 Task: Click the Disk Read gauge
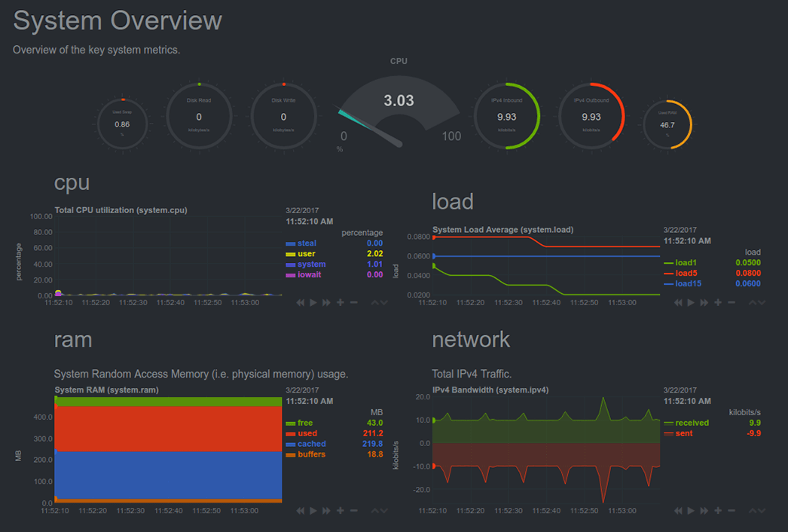point(199,116)
